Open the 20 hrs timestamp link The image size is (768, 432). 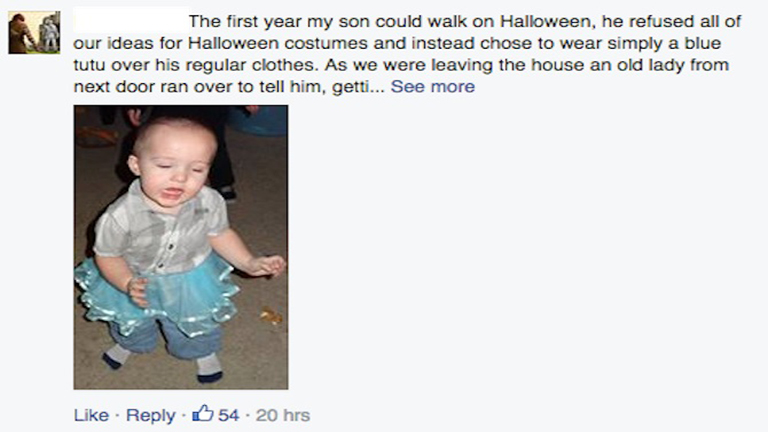pyautogui.click(x=283, y=415)
